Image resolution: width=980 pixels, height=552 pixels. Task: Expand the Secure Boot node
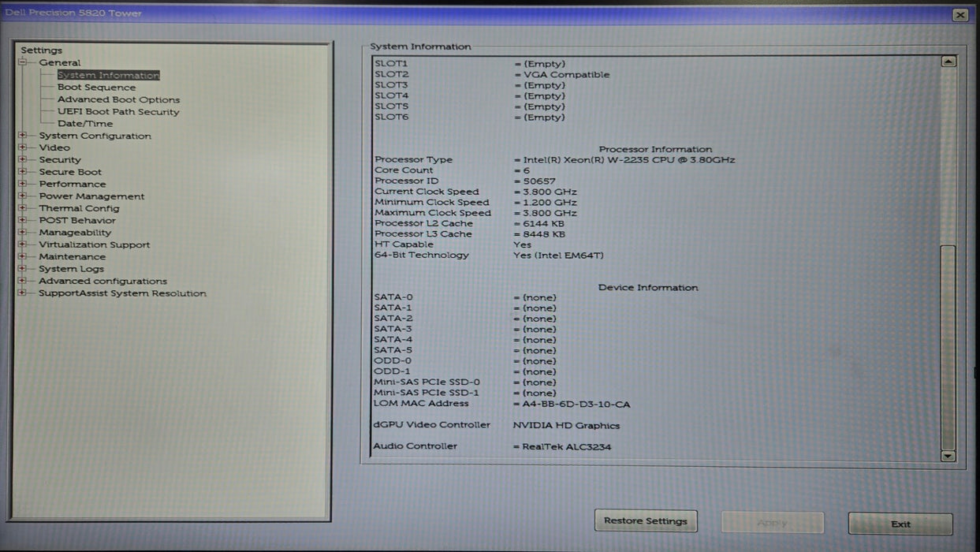pyautogui.click(x=23, y=172)
